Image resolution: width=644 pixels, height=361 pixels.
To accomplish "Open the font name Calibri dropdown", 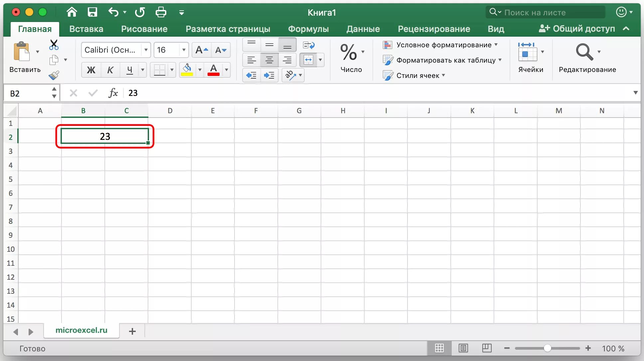I will [x=146, y=50].
